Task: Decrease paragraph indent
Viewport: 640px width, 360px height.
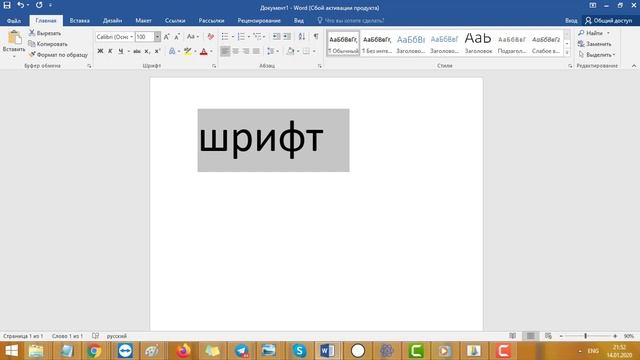Action: [276, 37]
